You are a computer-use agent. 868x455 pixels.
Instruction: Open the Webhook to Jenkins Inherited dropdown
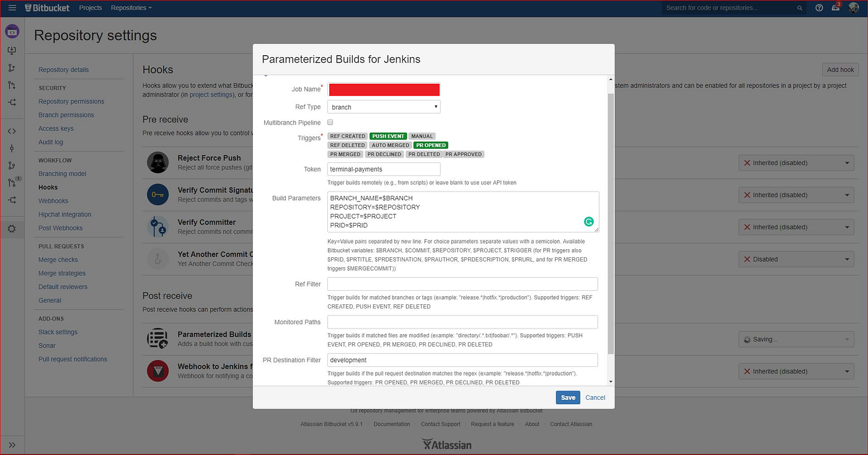point(796,371)
